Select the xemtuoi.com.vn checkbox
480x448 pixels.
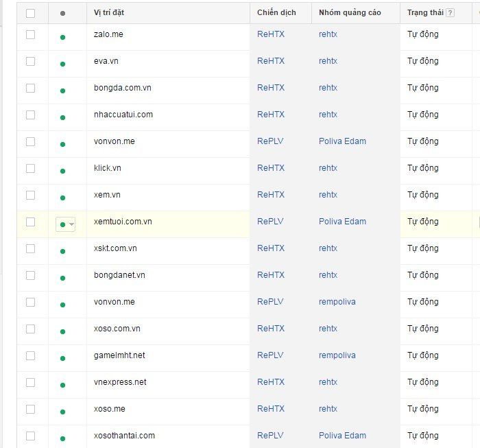[x=30, y=222]
